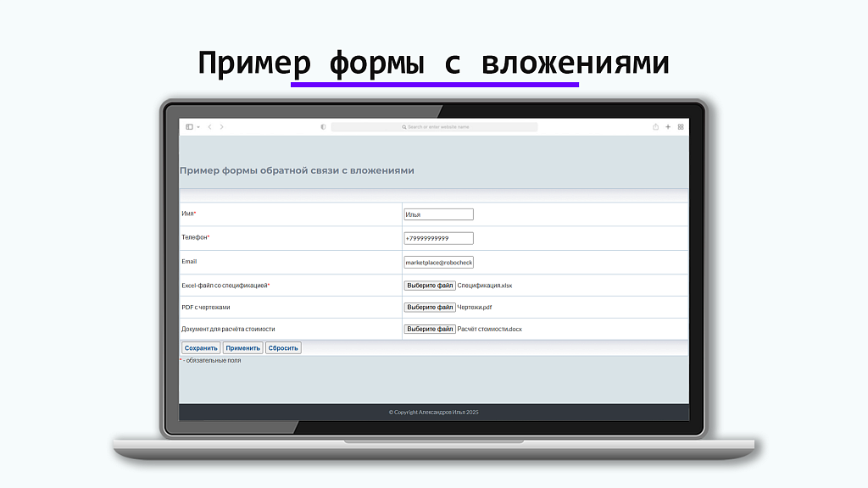Viewport: 868px width, 488px height.
Task: Choose file for Excel specification
Action: [x=430, y=286]
